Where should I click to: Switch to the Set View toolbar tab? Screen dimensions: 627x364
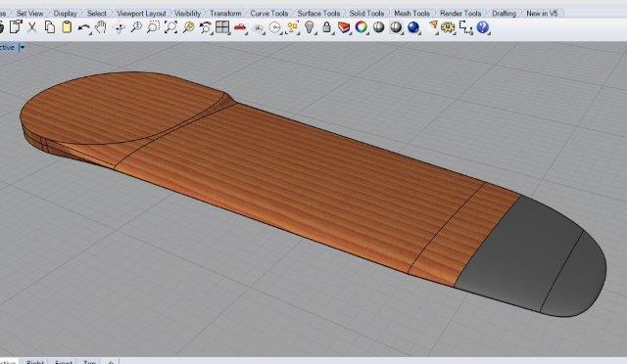(29, 13)
